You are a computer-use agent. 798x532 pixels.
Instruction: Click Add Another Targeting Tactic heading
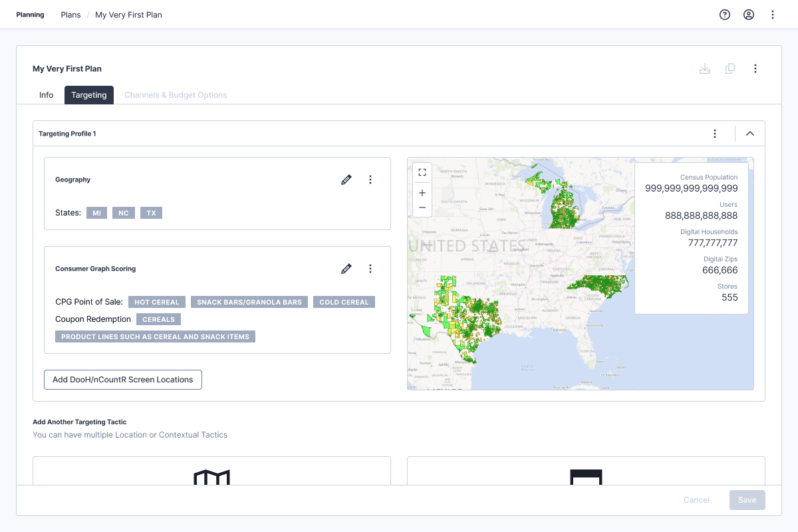[79, 422]
